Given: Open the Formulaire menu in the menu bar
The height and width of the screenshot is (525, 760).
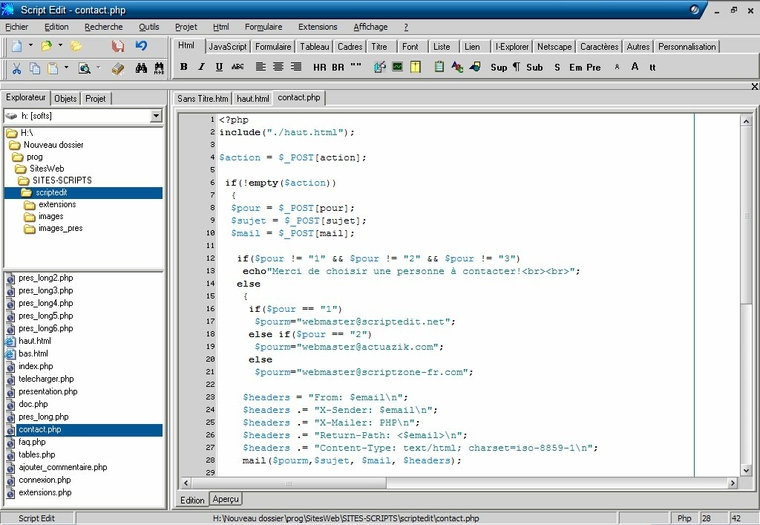Looking at the screenshot, I should pos(263,27).
